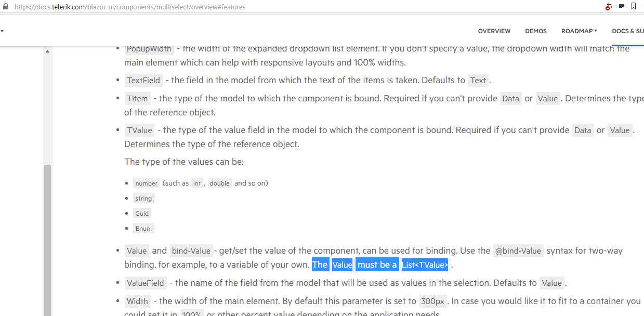Click the ValueField parameter name
The width and height of the screenshot is (644, 316).
point(146,283)
